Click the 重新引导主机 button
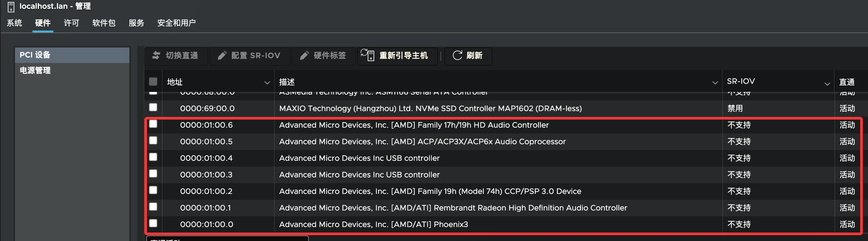 click(x=397, y=56)
